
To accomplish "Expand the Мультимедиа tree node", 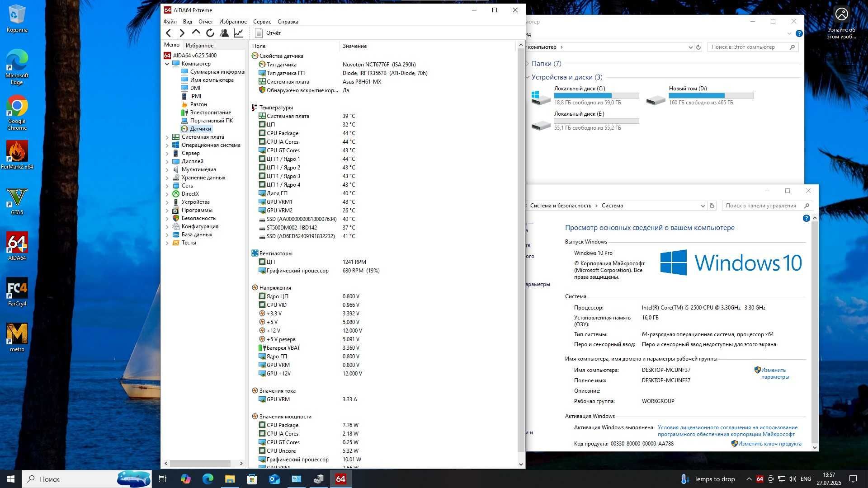I will (167, 169).
